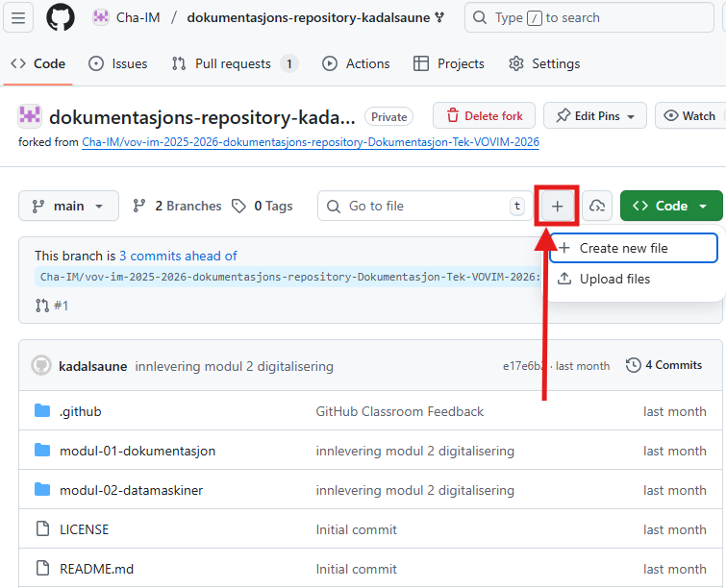Open Initial commit message for LICENSE
The image size is (726, 588).
tap(357, 529)
